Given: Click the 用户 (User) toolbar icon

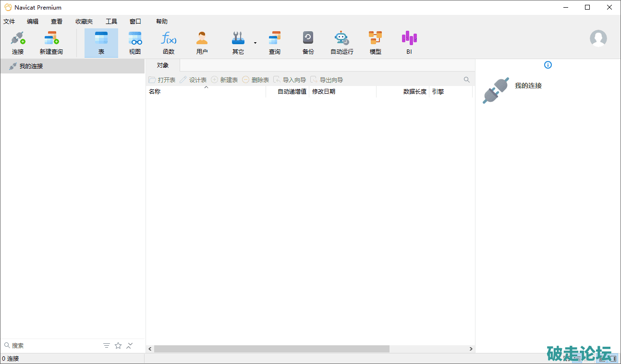Looking at the screenshot, I should 202,43.
